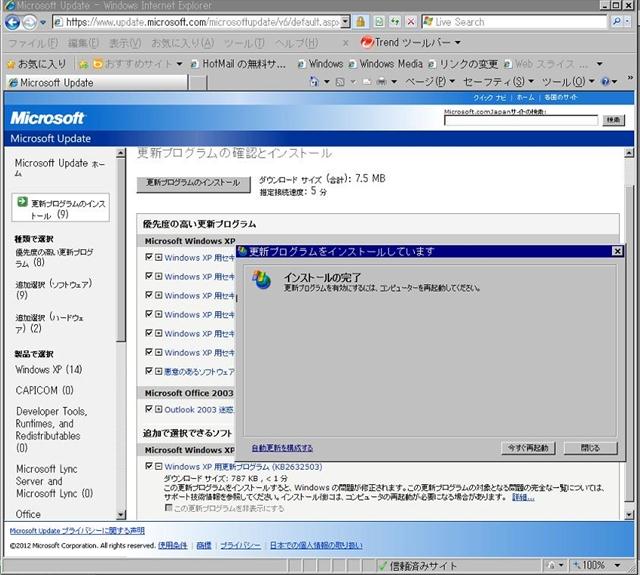
Task: Click the 更新プログラムのインストール button
Action: coord(193,183)
